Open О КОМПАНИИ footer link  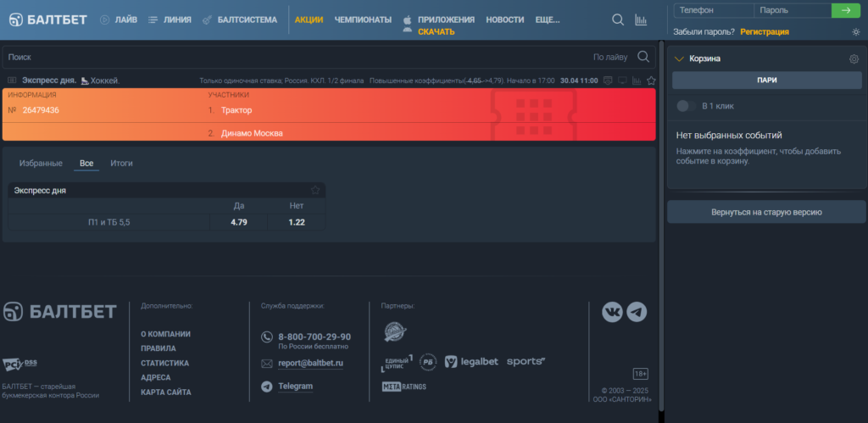tap(165, 334)
